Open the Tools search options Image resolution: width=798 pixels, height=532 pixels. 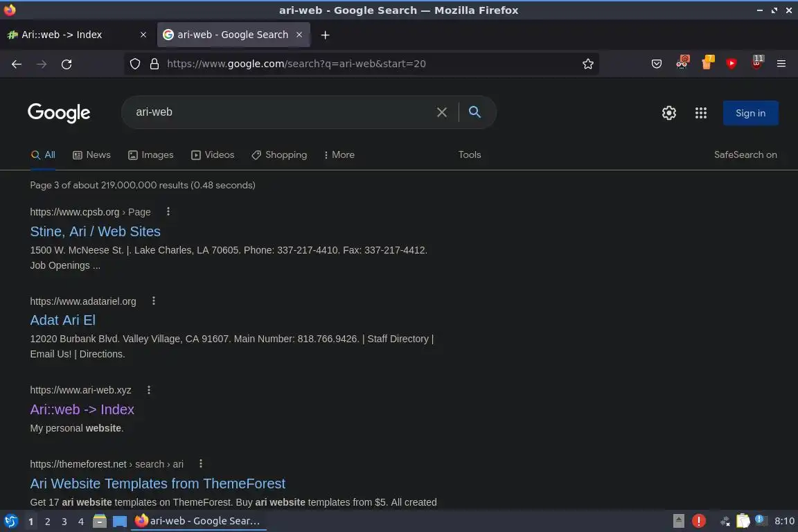point(469,154)
